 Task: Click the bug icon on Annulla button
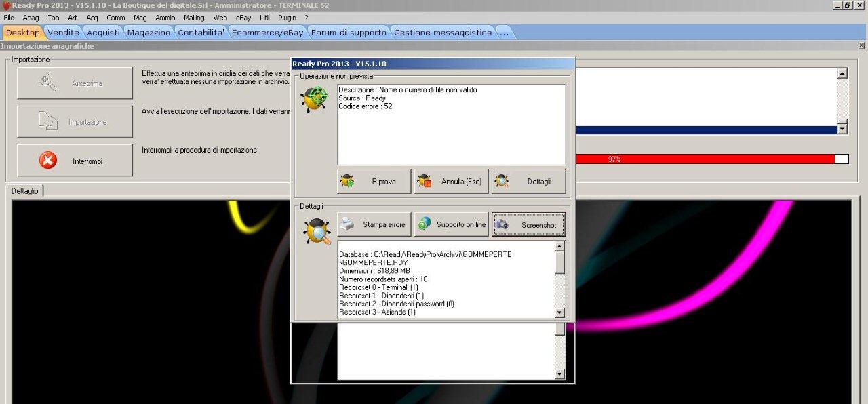(x=425, y=181)
